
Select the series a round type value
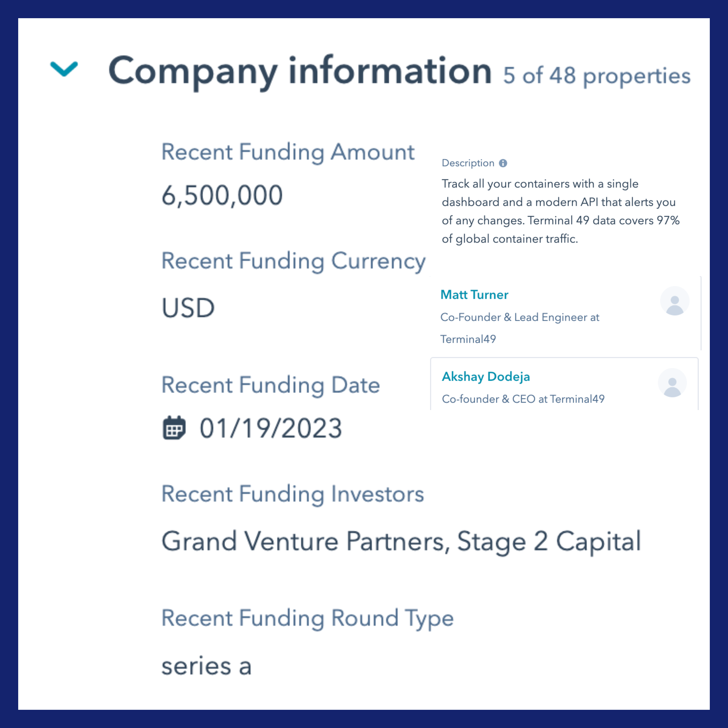coord(206,666)
